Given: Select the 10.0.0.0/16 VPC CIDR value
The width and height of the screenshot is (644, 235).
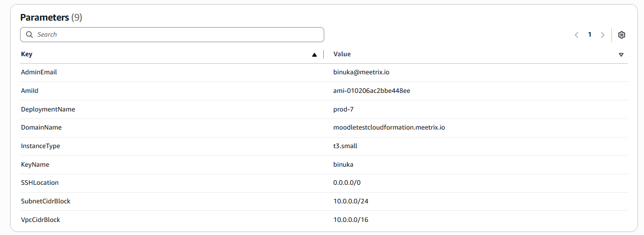Looking at the screenshot, I should pos(351,220).
